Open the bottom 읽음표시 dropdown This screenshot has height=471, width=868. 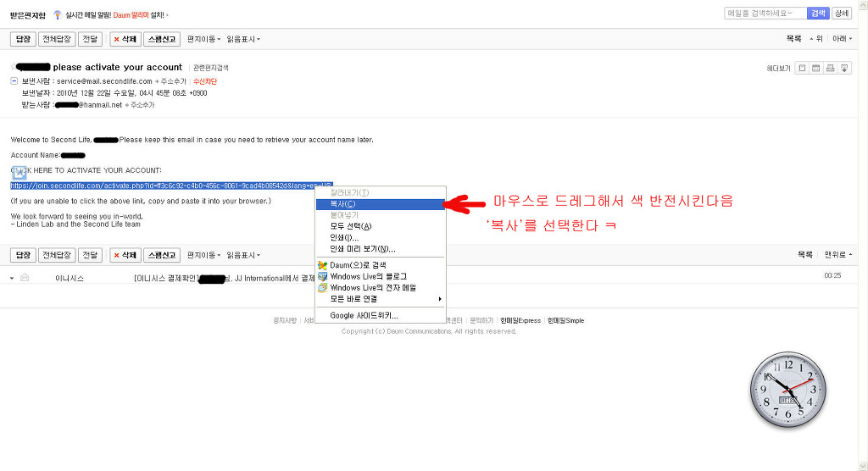coord(243,255)
